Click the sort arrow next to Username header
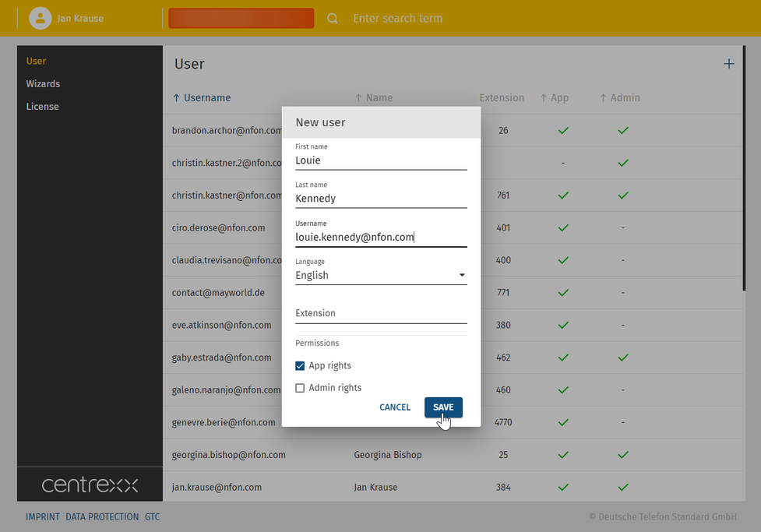761x532 pixels. (177, 97)
